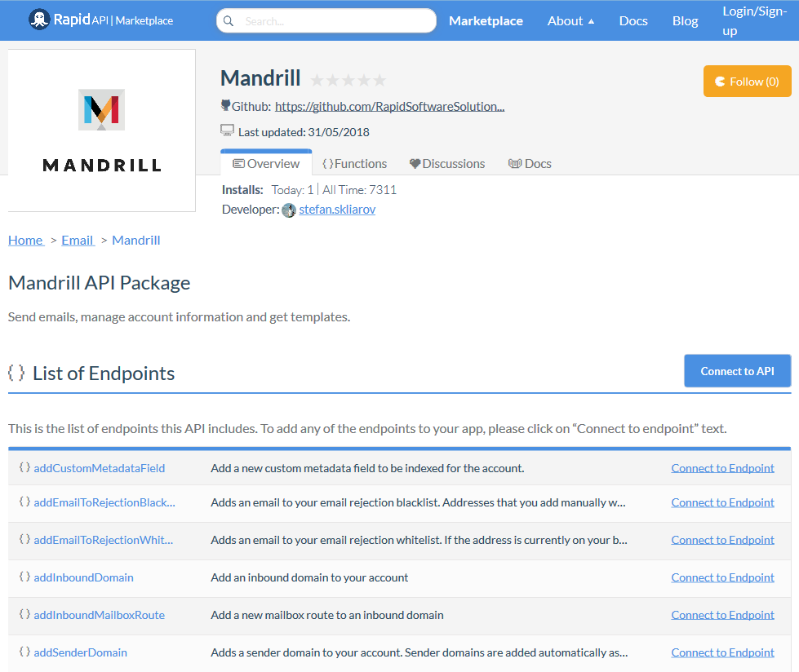Open Blog in the top navigation

(x=685, y=21)
